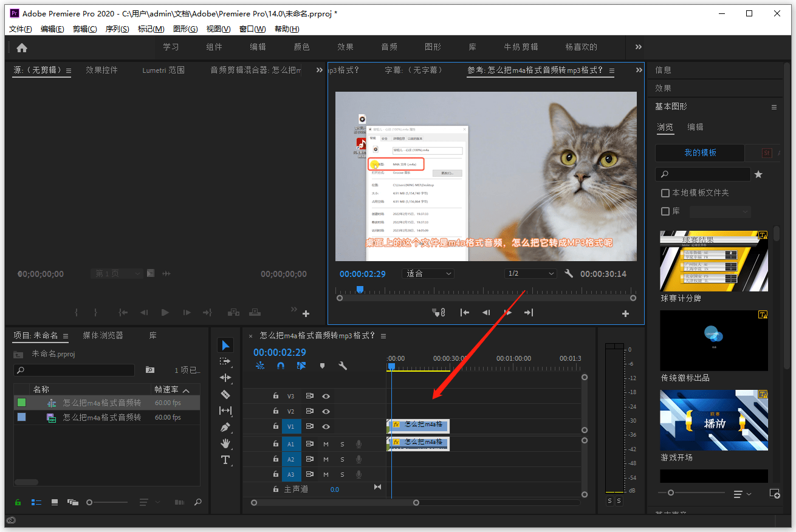Check the 库 checkbox in Essential Graphics
Screen dimensions: 796x532
pos(665,211)
